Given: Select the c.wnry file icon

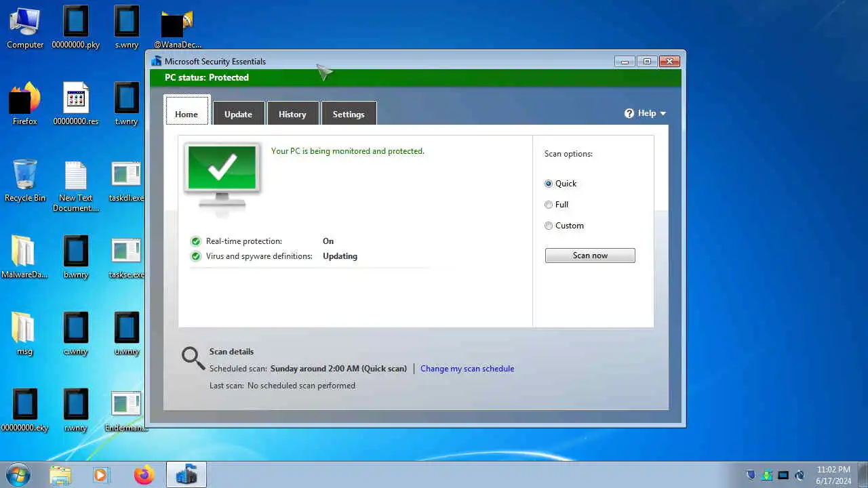Looking at the screenshot, I should coord(75,334).
